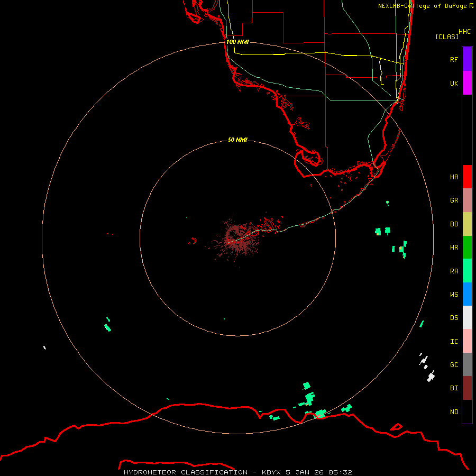Image resolution: width=476 pixels, height=476 pixels.
Task: Click the DS white legend swatch
Action: 467,317
